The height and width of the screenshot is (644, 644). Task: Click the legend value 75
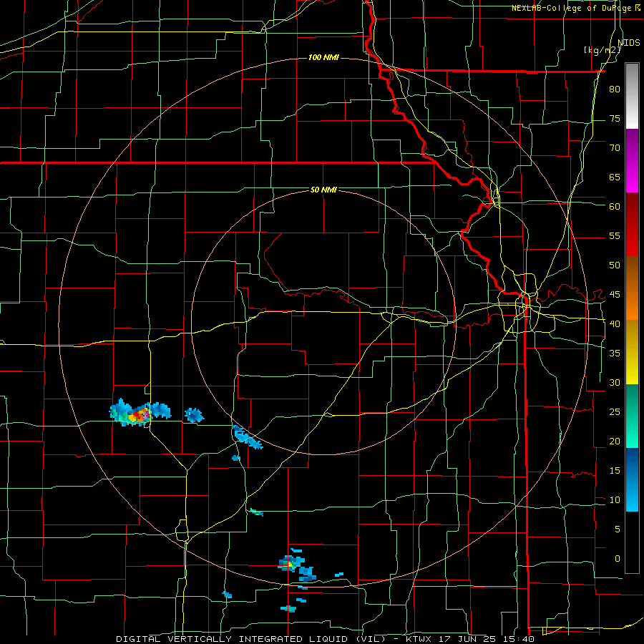pos(615,118)
